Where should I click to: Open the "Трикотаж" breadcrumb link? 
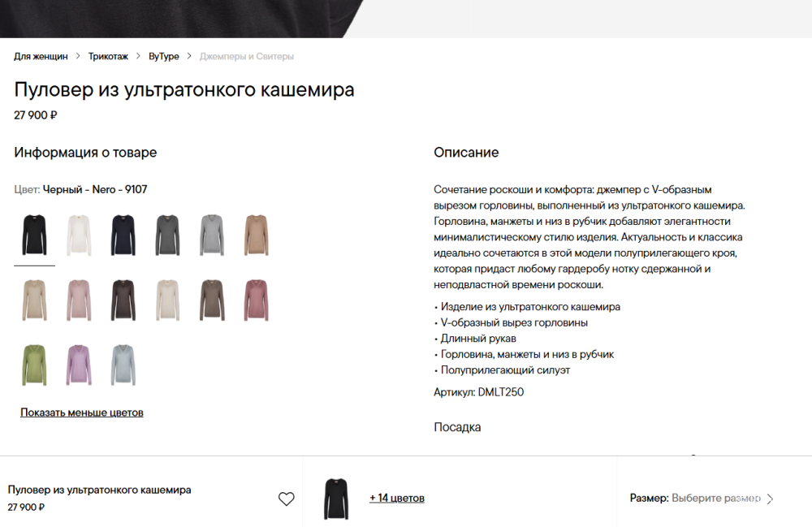click(106, 56)
